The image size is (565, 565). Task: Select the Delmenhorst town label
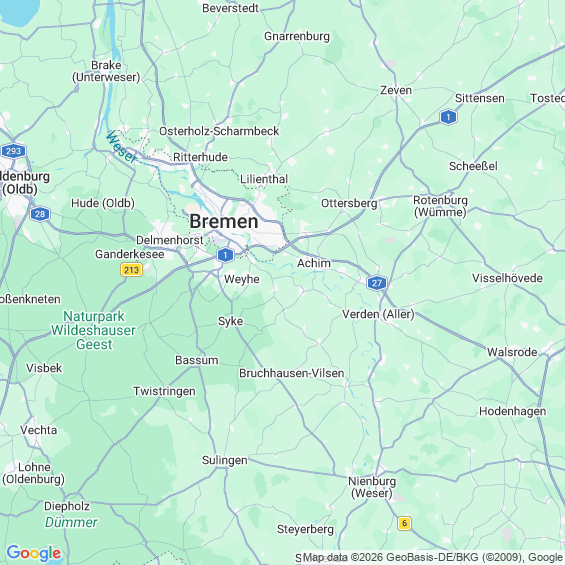pyautogui.click(x=170, y=240)
